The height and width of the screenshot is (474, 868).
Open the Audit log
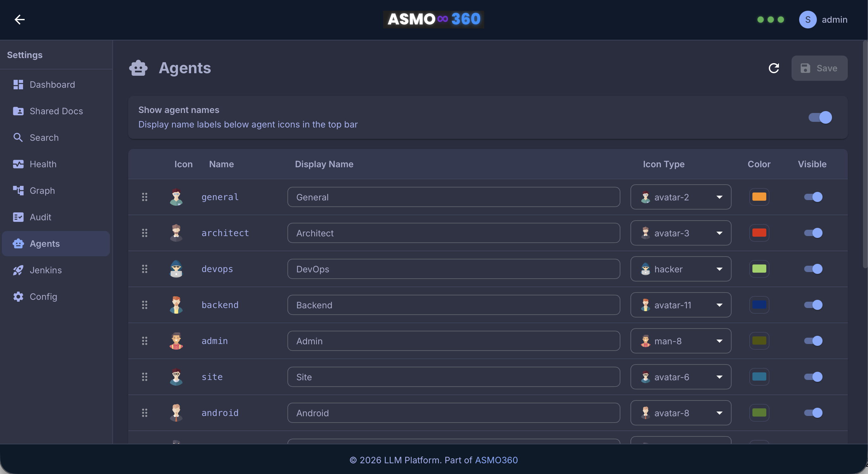pyautogui.click(x=40, y=217)
